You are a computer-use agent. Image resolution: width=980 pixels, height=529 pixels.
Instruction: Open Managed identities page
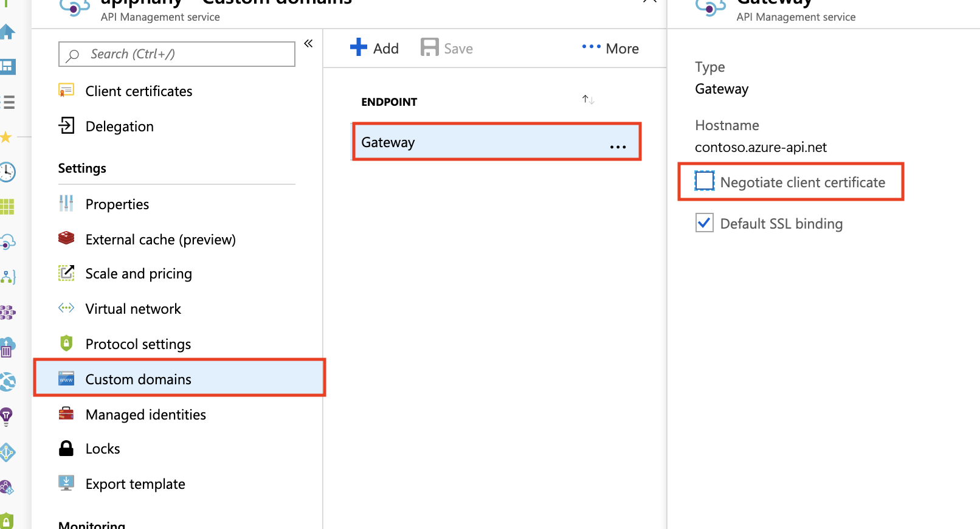(x=145, y=415)
